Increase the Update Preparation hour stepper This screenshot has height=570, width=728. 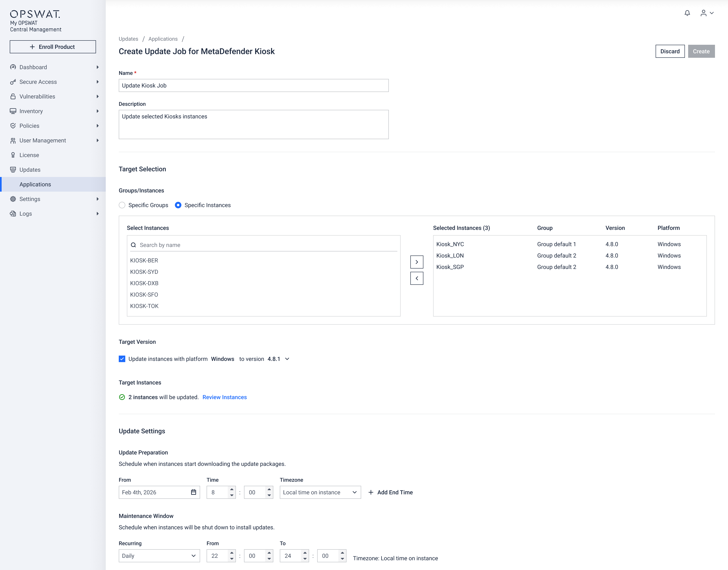point(232,489)
